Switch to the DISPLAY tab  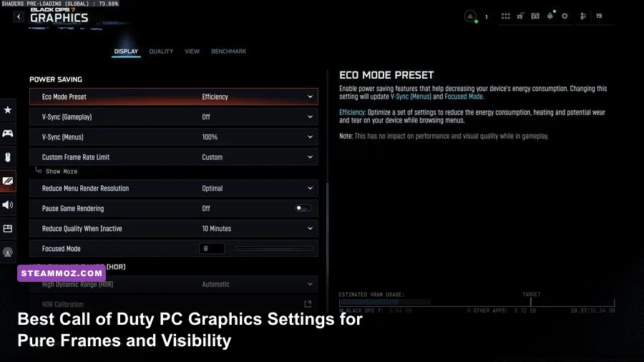click(x=126, y=52)
